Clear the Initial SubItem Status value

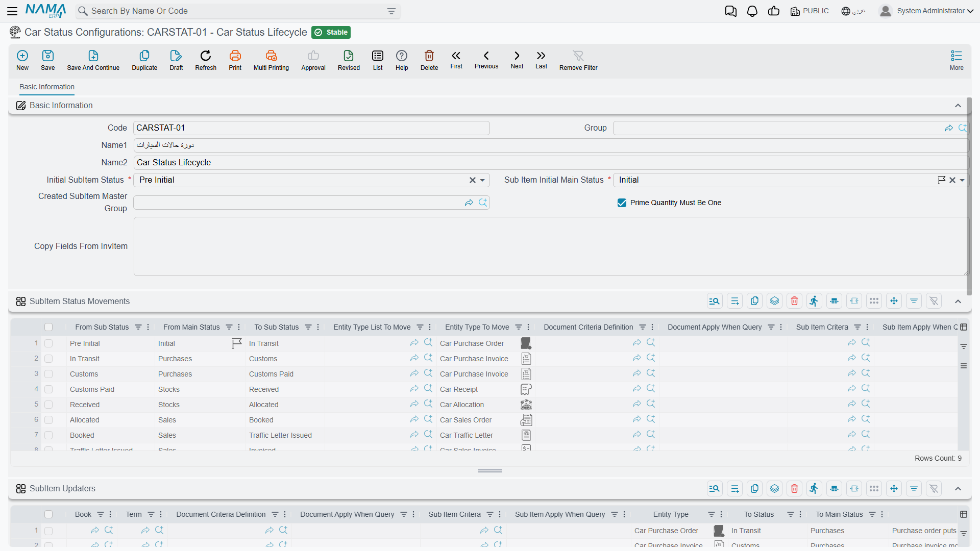click(x=473, y=180)
